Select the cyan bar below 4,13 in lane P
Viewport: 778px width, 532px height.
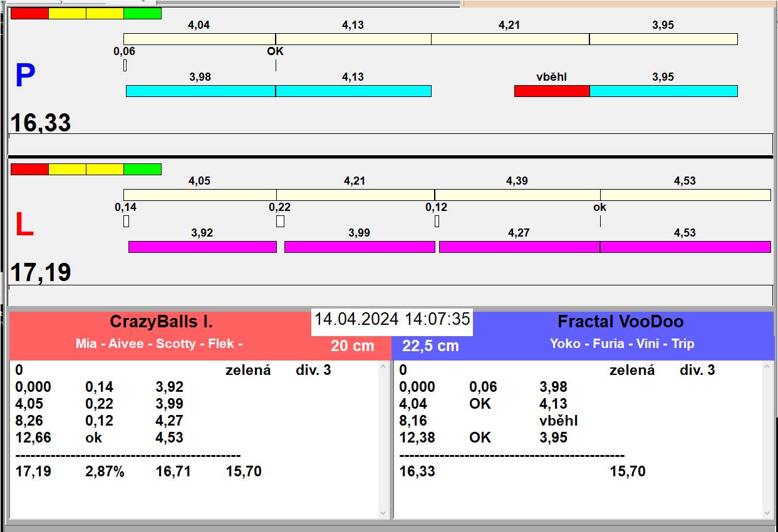[x=353, y=91]
